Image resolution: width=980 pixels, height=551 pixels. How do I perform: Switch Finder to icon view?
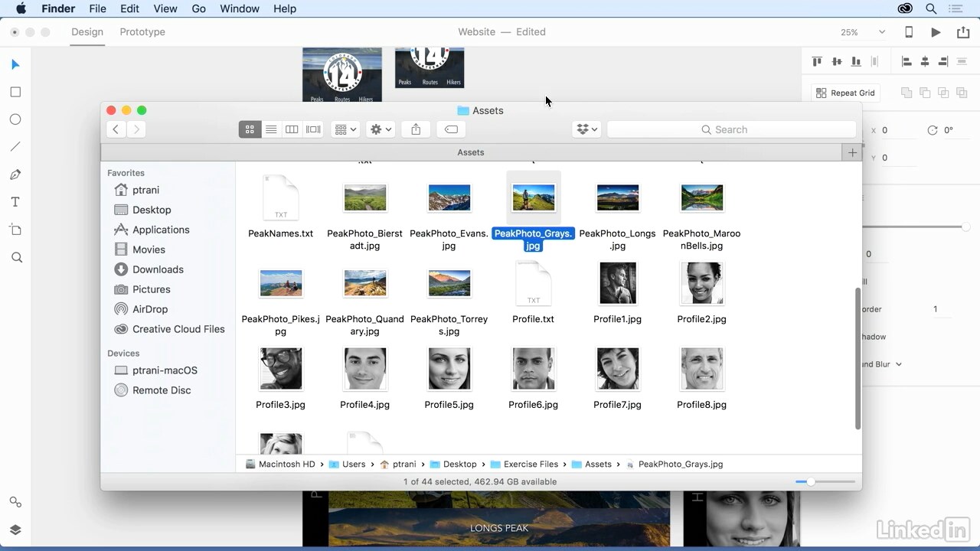250,129
